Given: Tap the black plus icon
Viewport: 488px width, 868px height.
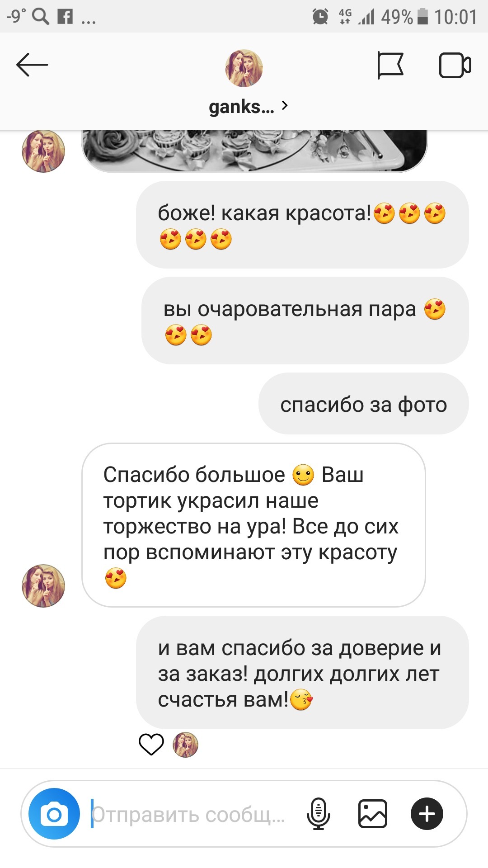Looking at the screenshot, I should [x=427, y=814].
